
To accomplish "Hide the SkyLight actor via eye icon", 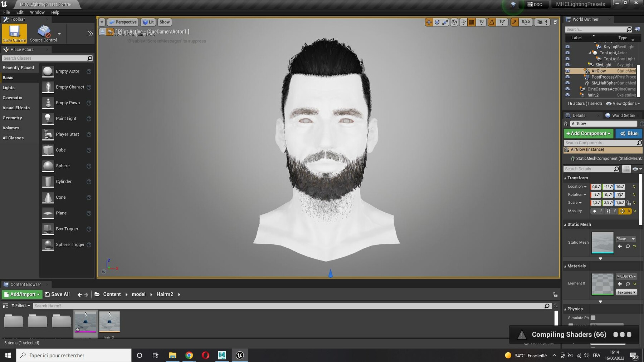I will point(567,65).
